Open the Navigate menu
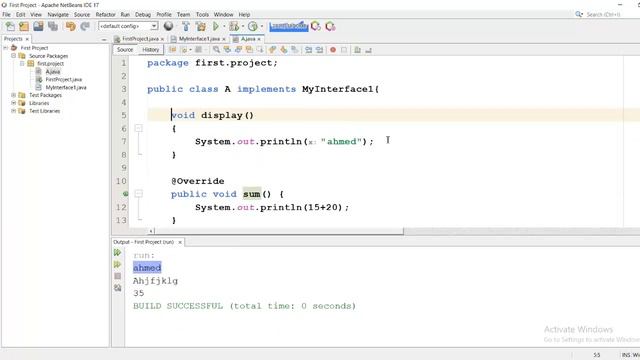This screenshot has height=360, width=640. click(x=58, y=14)
